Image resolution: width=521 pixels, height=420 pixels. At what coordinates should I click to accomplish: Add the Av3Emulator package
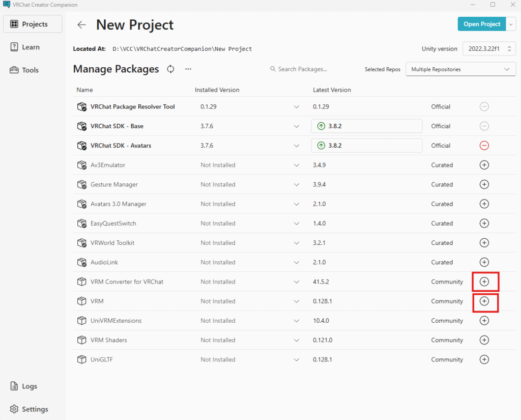[x=484, y=165]
